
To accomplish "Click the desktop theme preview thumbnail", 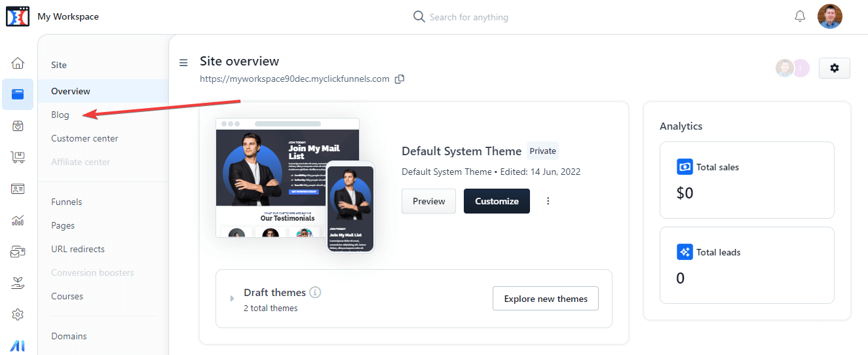I will click(288, 177).
